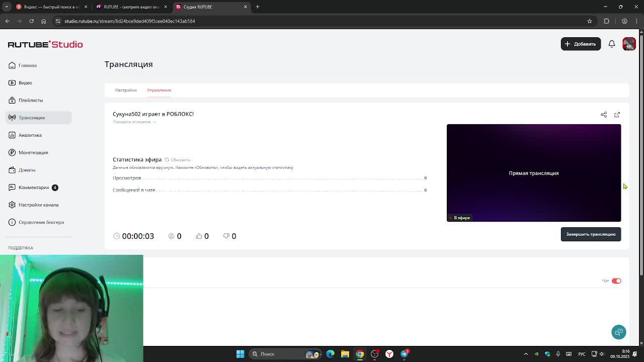The width and height of the screenshot is (644, 362).
Task: Click the site info icon in the address bar
Action: point(58,21)
